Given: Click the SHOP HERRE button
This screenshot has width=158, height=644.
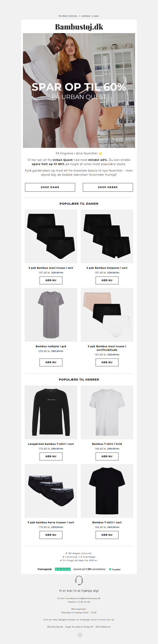Looking at the screenshot, I should [108, 187].
